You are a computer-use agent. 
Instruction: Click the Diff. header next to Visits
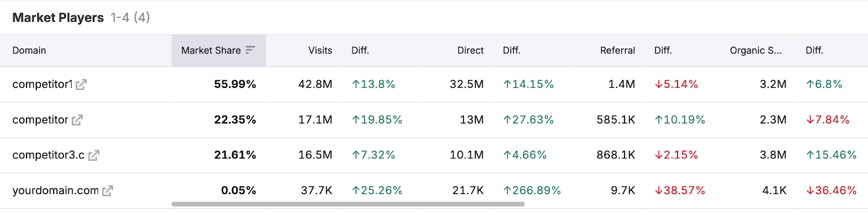pyautogui.click(x=360, y=50)
